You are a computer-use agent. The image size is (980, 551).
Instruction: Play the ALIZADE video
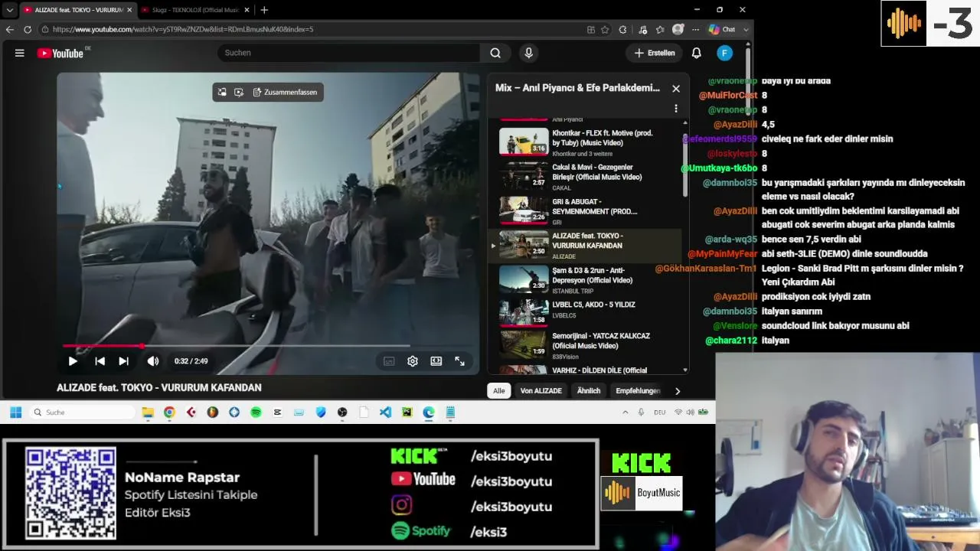click(73, 361)
